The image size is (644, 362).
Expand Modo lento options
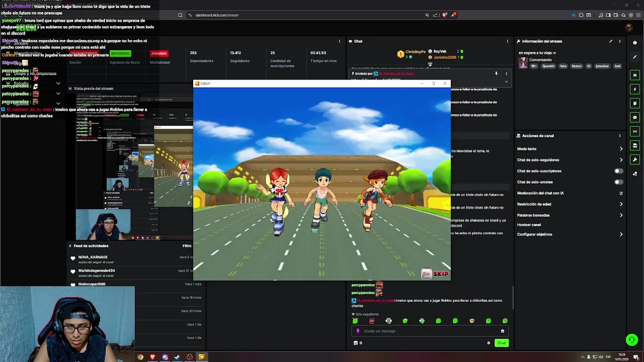pyautogui.click(x=621, y=149)
